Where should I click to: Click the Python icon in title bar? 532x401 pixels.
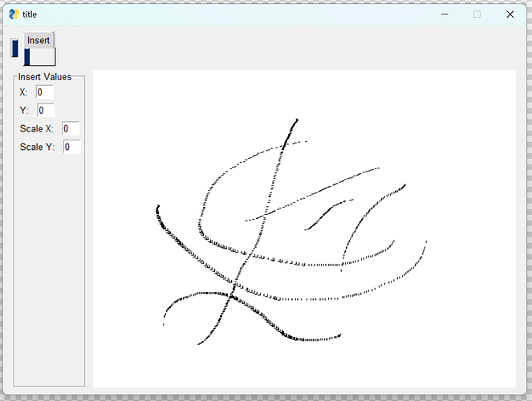tap(14, 14)
